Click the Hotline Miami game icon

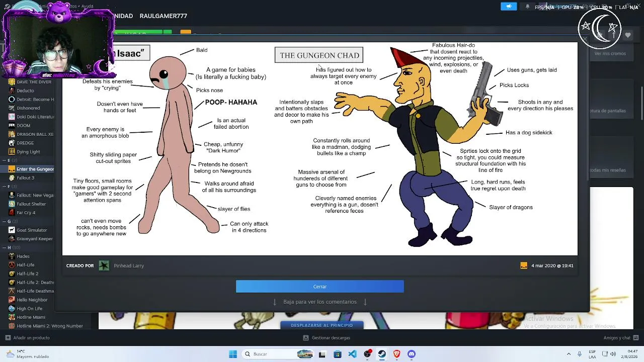coord(12,317)
